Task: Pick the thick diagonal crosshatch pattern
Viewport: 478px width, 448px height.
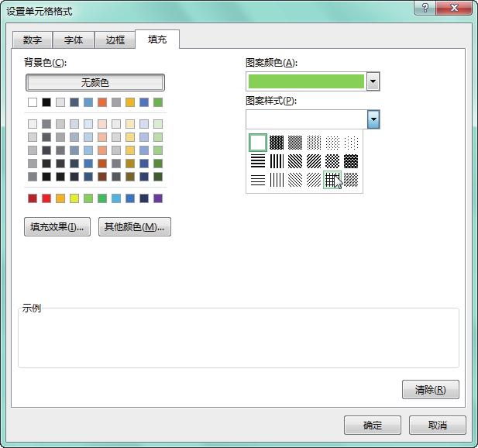Action: click(x=351, y=161)
